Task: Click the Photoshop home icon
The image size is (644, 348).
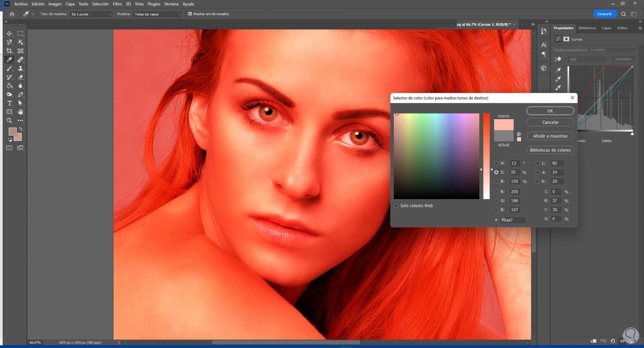Action: [x=12, y=14]
